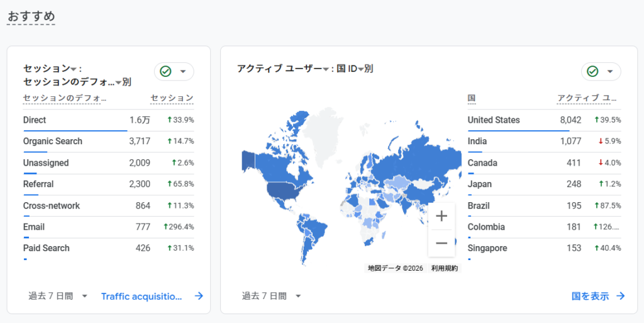The image size is (644, 323).
Task: Click India change value 5.9%
Action: click(610, 142)
